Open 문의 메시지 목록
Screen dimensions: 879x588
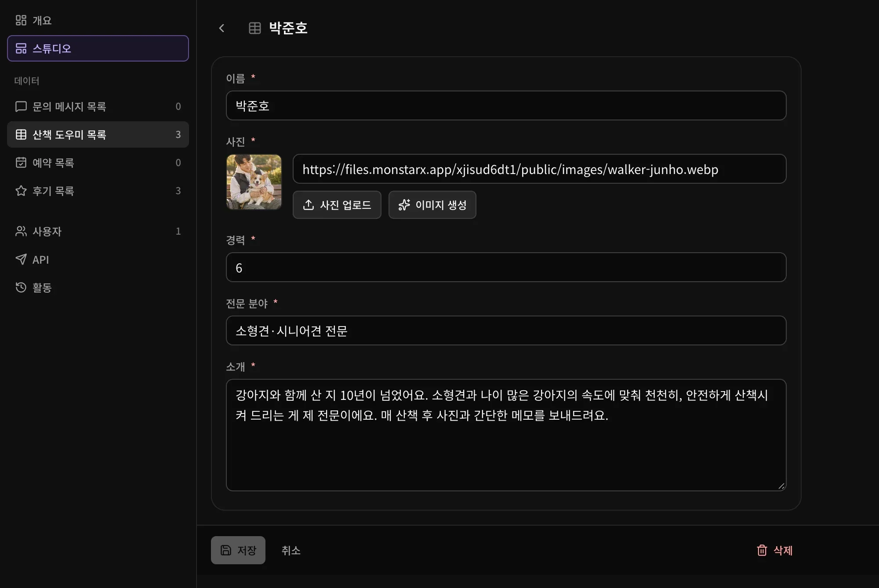(98, 106)
